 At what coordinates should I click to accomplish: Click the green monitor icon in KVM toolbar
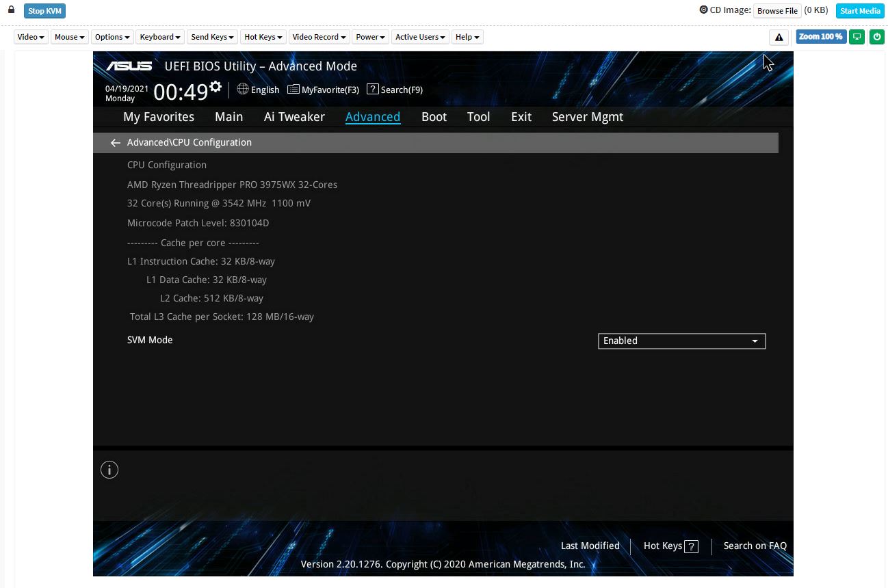(x=857, y=37)
